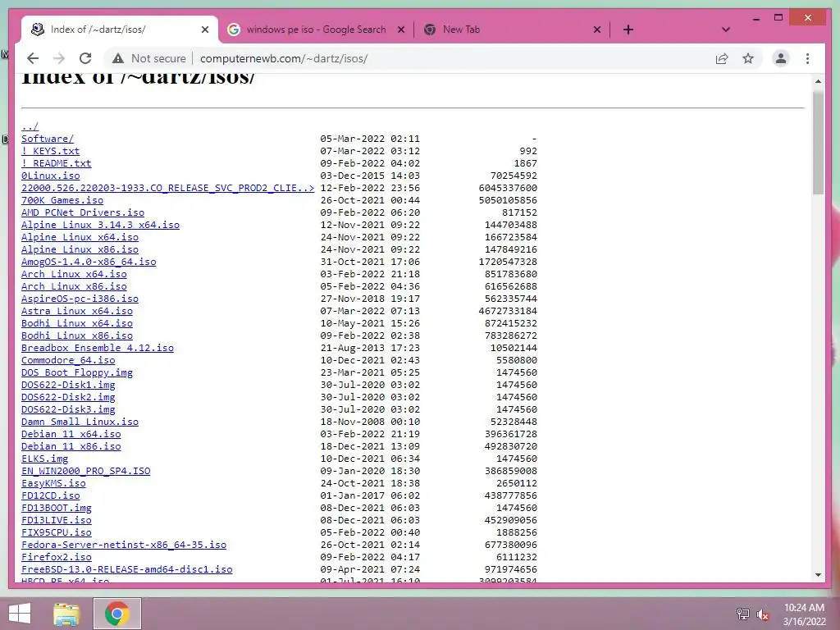Close the New Tab tab
Image resolution: width=840 pixels, height=630 pixels.
tap(597, 30)
